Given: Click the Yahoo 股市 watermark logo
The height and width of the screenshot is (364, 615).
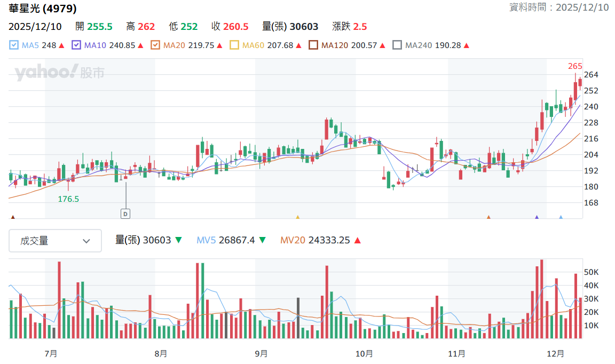Looking at the screenshot, I should pos(59,73).
